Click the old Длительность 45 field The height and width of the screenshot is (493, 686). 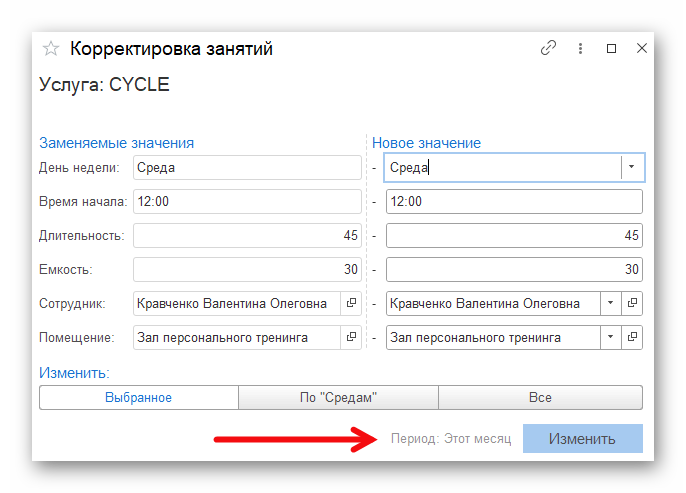click(247, 235)
